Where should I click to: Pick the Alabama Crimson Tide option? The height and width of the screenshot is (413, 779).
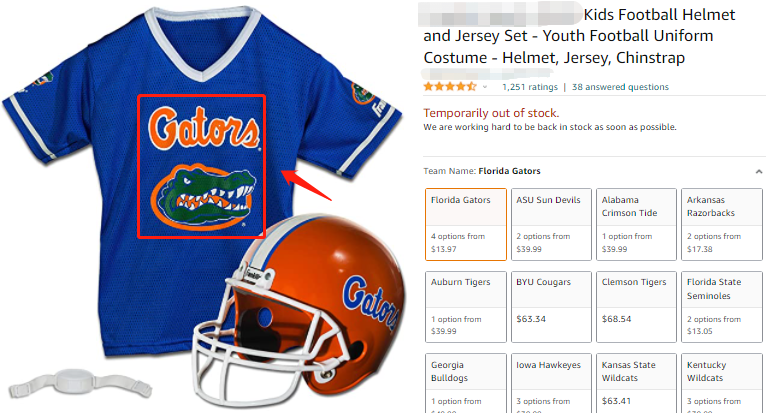[635, 221]
